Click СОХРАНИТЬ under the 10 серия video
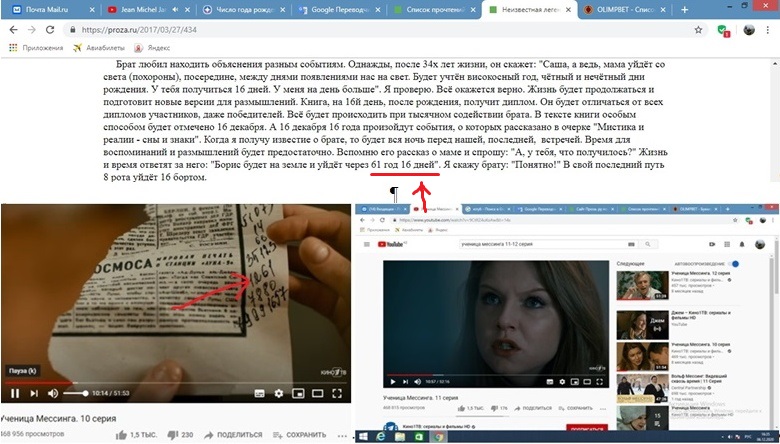Viewport: 780px width, 444px height. (299, 435)
